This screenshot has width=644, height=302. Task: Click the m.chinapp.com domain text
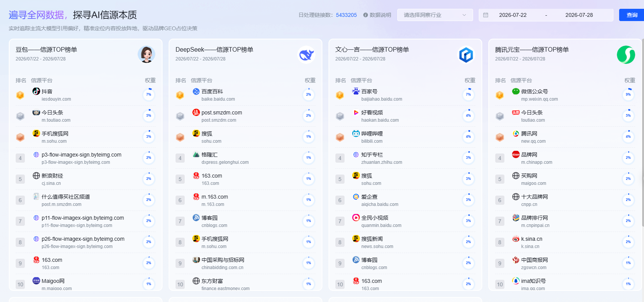pyautogui.click(x=537, y=162)
